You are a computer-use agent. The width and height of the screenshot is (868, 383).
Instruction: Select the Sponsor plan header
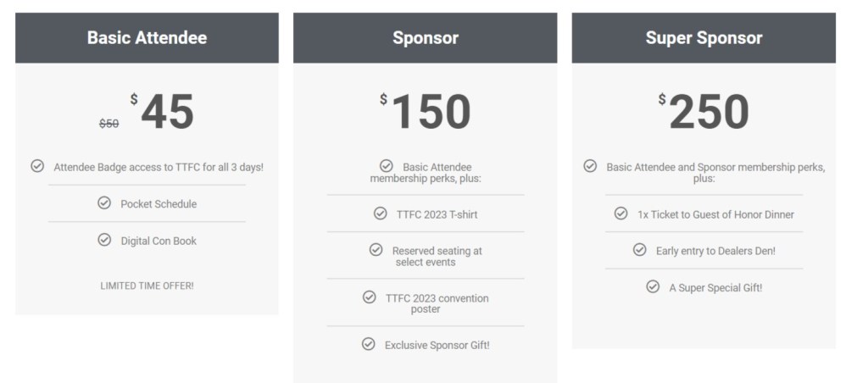click(x=426, y=38)
